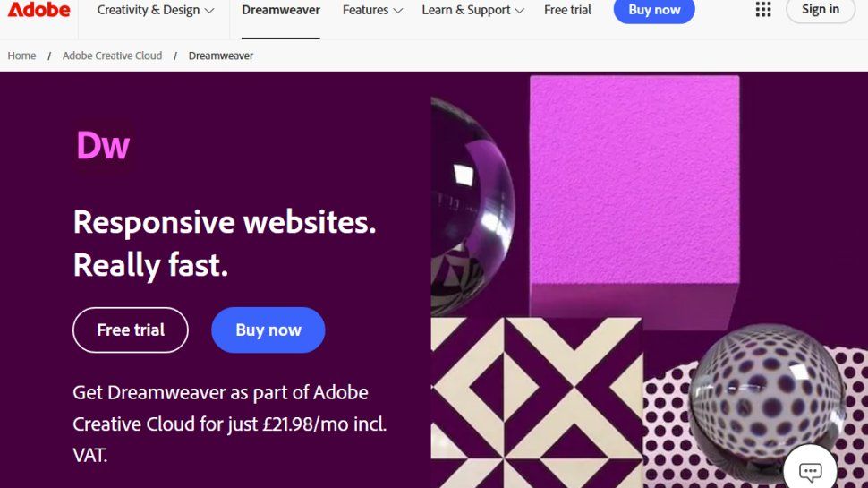Image resolution: width=868 pixels, height=488 pixels.
Task: Open Adobe Creative Cloud breadcrumb link
Action: point(112,56)
